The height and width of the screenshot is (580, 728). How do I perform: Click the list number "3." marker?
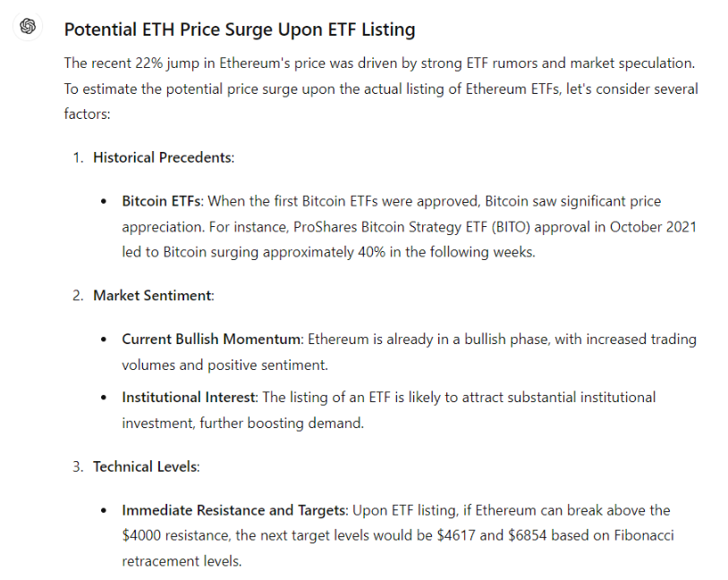click(x=79, y=467)
